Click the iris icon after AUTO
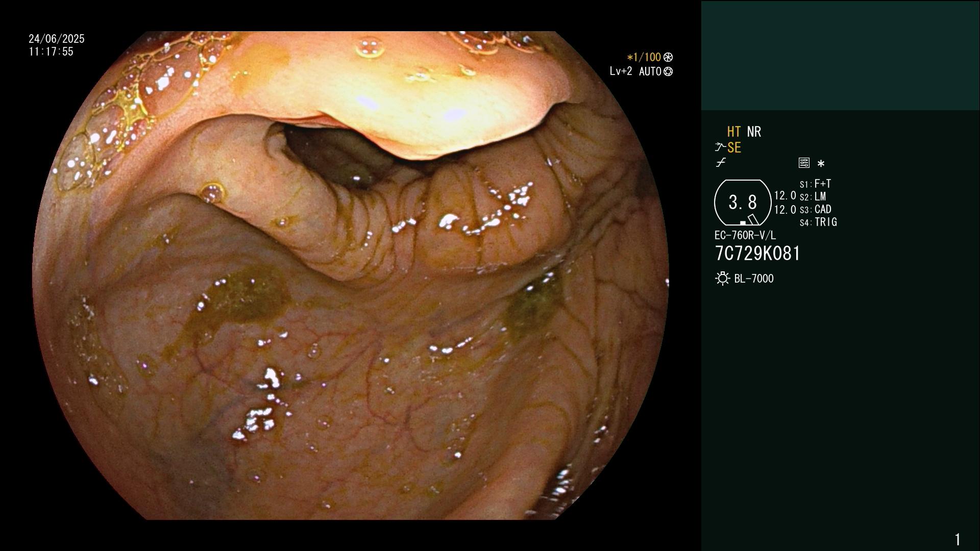 (668, 71)
